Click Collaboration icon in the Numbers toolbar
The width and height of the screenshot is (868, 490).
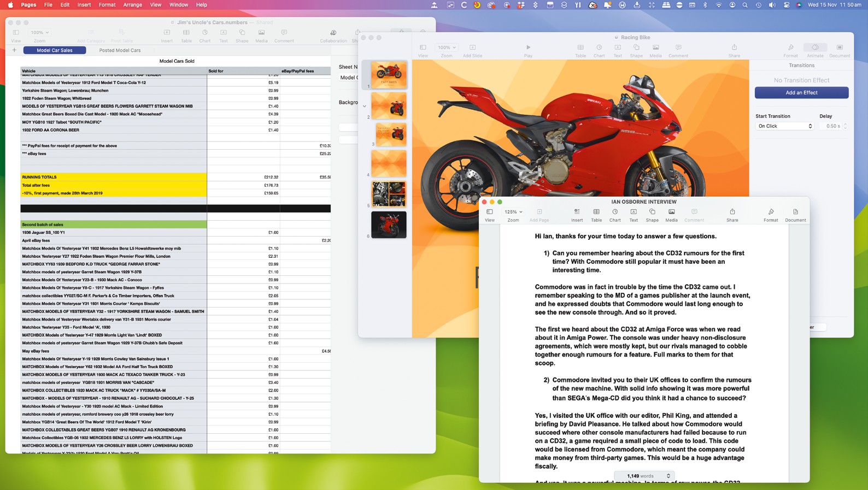click(x=333, y=36)
